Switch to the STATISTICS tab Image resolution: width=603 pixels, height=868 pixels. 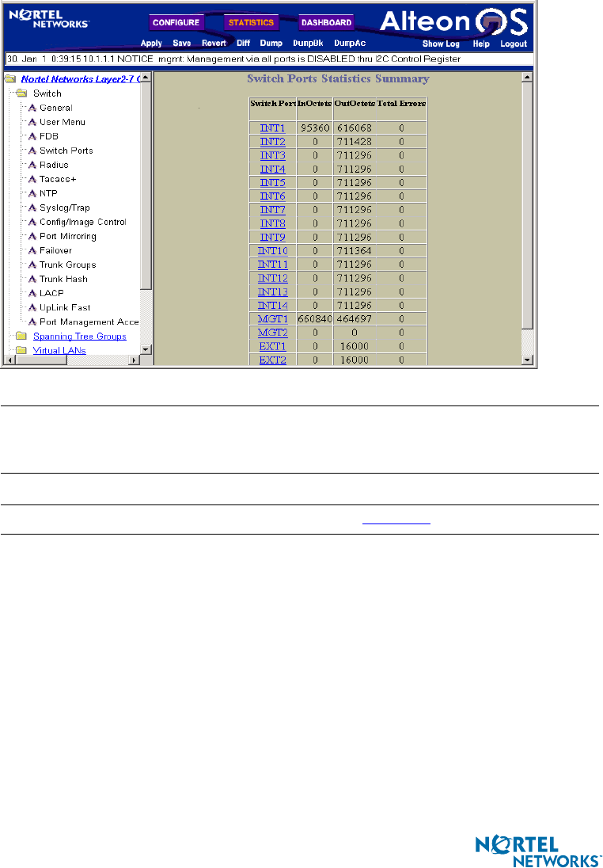click(251, 23)
